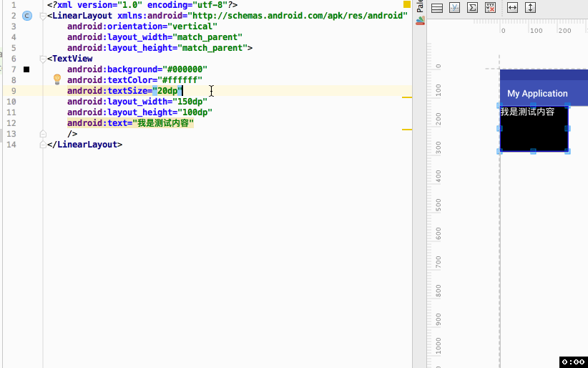Click the </LinearLayout> closing tag
588x368 pixels.
tap(84, 145)
